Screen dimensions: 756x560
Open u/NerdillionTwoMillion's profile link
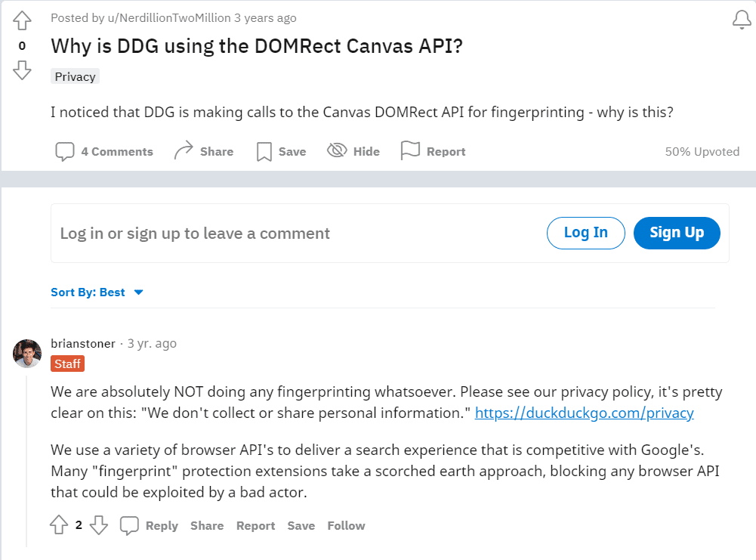(169, 18)
